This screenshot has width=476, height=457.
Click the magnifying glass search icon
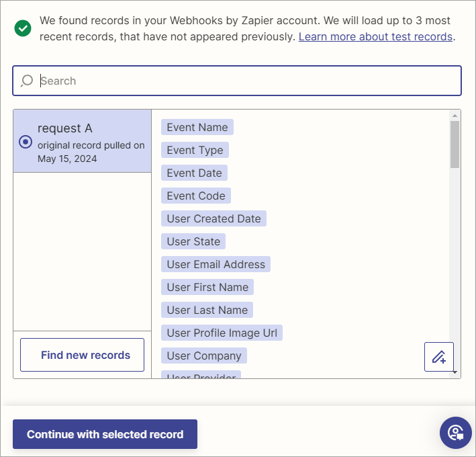click(27, 81)
